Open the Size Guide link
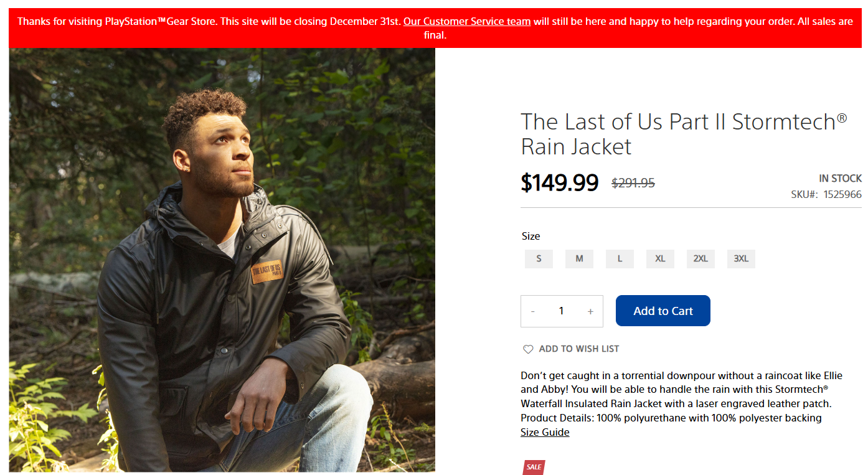Image resolution: width=868 pixels, height=475 pixels. (545, 433)
